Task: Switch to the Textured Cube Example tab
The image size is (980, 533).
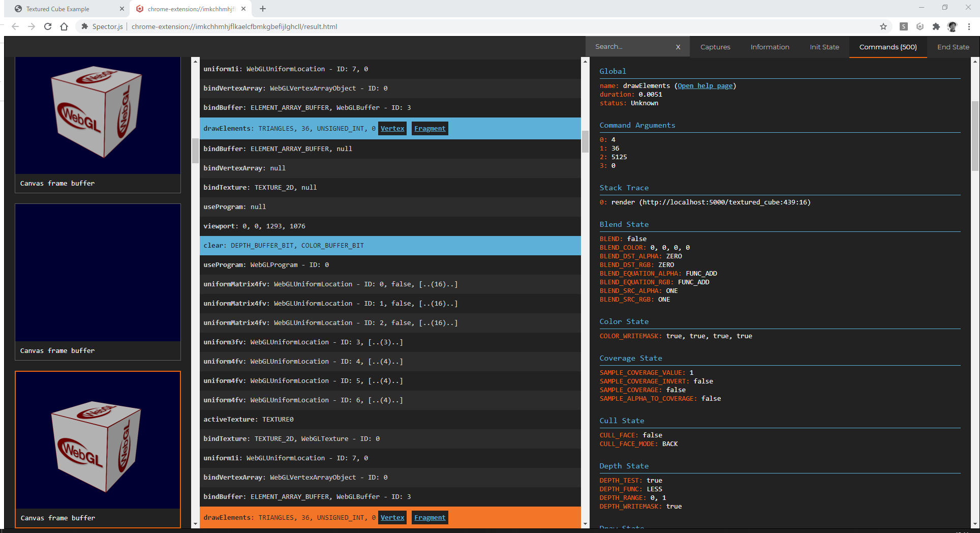Action: click(66, 9)
